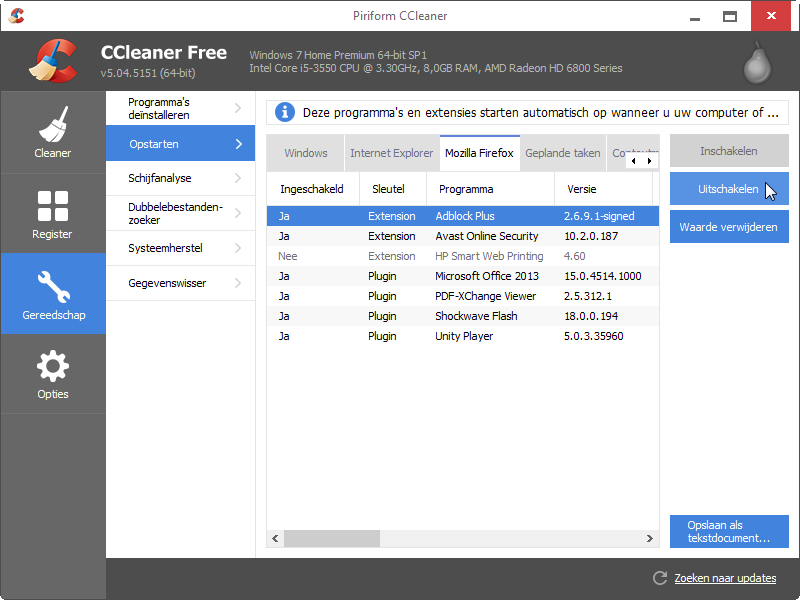Click the title bar CCleaner app icon
Image resolution: width=800 pixels, height=600 pixels.
[x=16, y=16]
